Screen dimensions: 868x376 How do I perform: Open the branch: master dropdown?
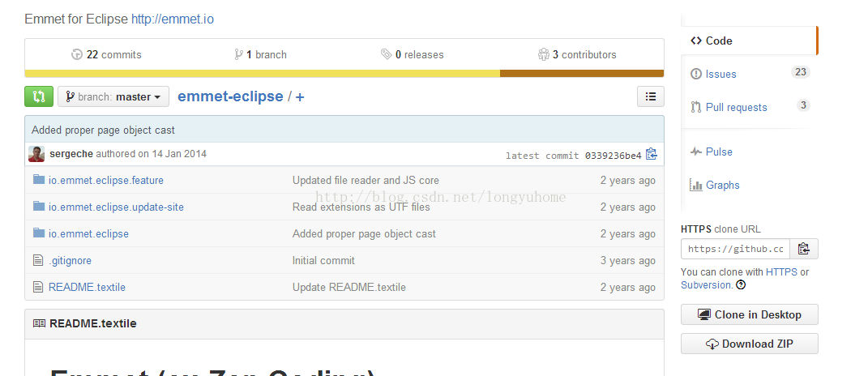point(113,96)
